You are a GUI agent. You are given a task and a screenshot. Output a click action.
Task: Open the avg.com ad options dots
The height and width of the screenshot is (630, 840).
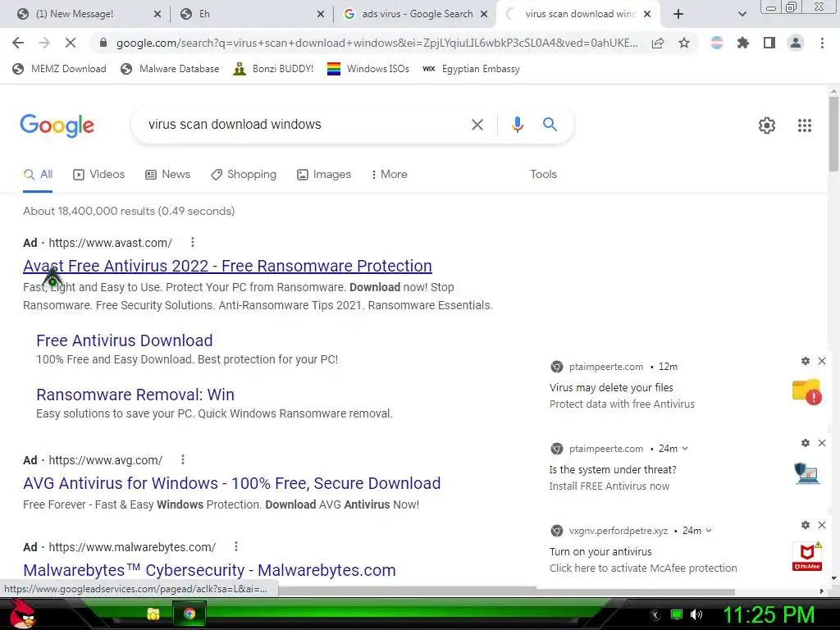(x=183, y=459)
